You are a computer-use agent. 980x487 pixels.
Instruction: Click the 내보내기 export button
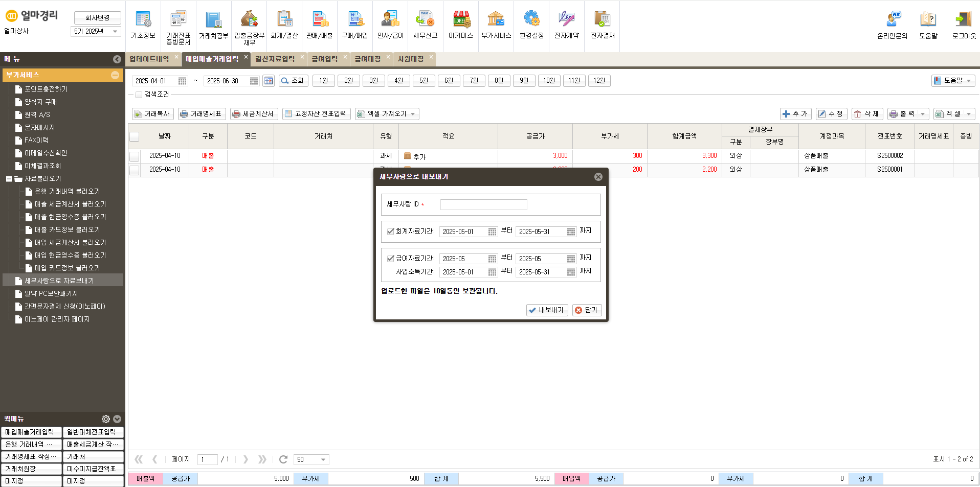pos(547,310)
